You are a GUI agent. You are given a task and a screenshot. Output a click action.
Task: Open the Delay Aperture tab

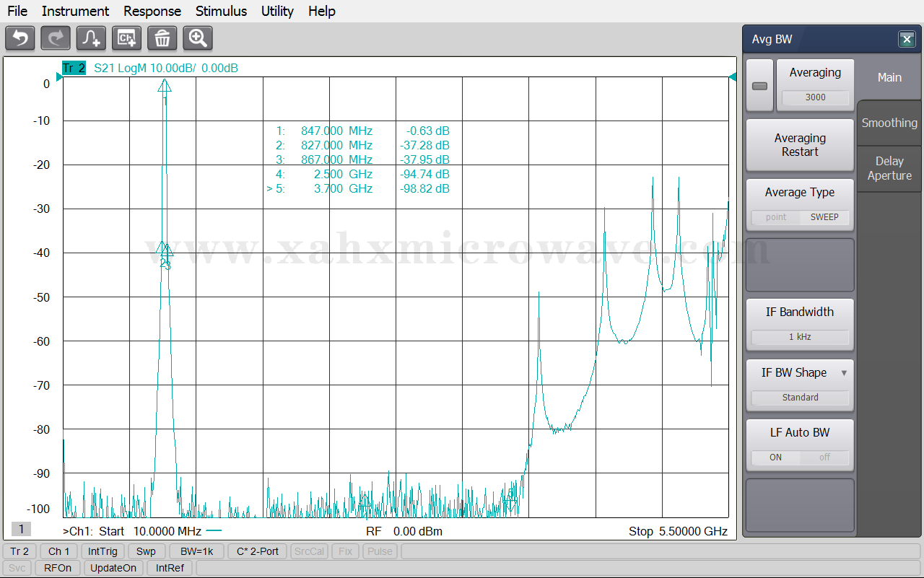click(889, 168)
